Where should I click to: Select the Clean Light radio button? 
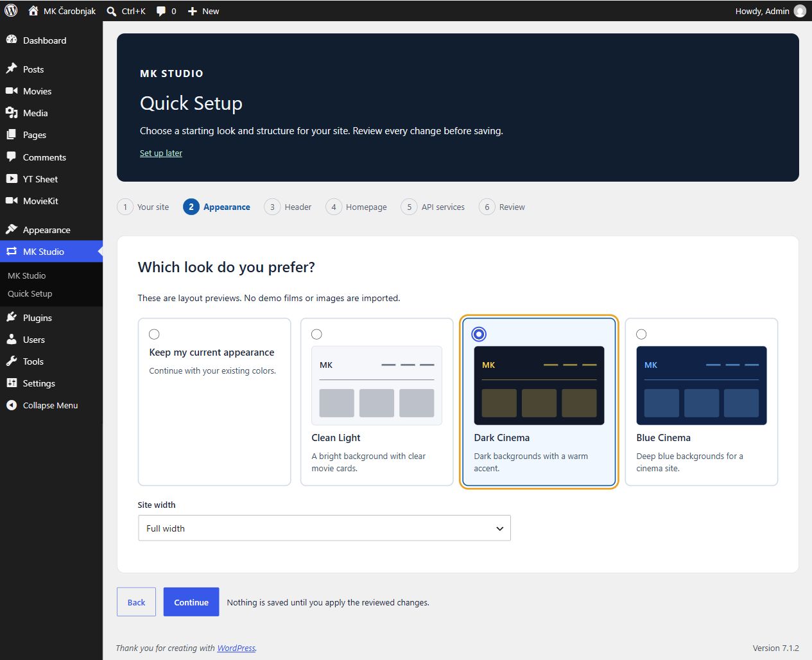(x=316, y=334)
